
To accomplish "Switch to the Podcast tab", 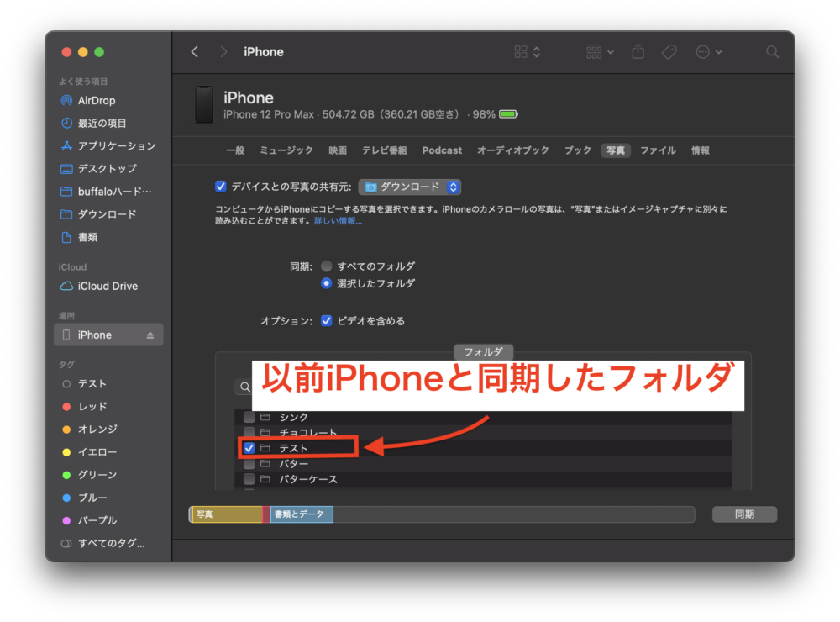I will coord(442,150).
